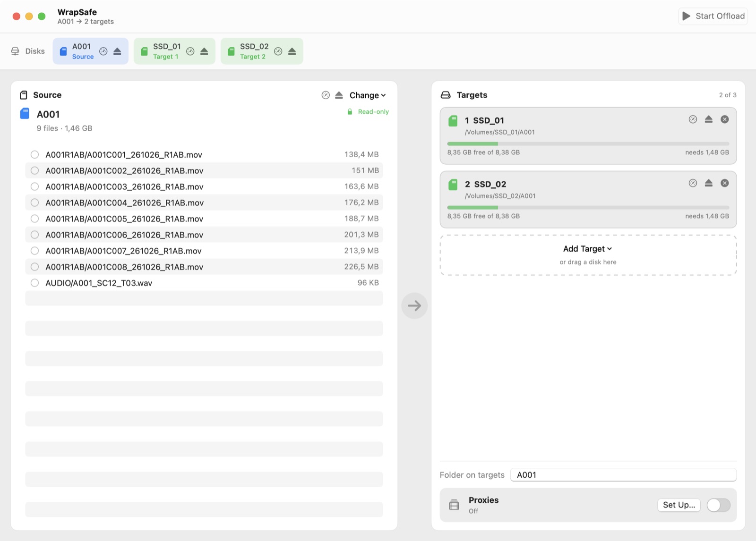Open speed test for target 2 SSD_02 card
This screenshot has height=541, width=756.
(693, 183)
